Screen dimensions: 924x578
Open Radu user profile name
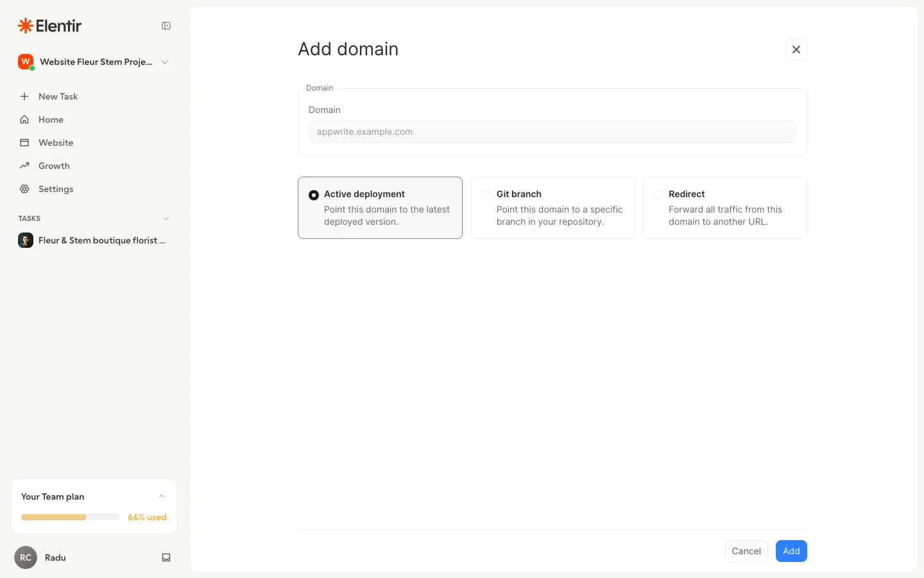point(55,557)
